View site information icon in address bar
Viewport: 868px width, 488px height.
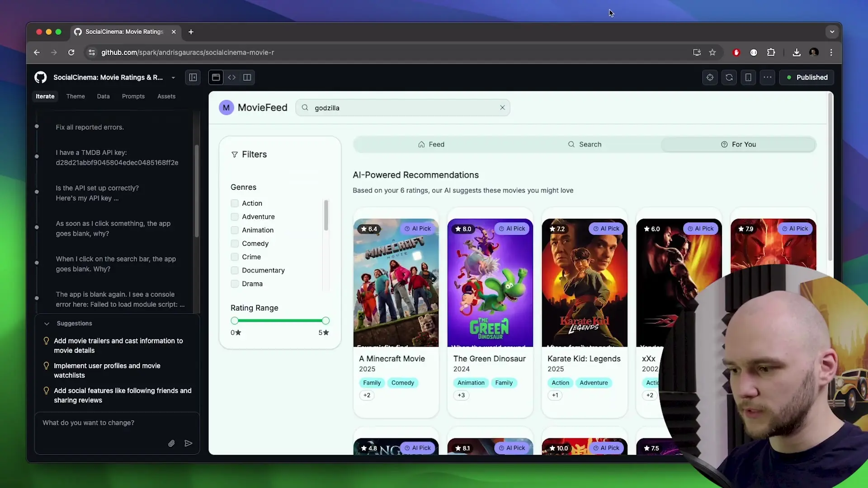point(92,52)
